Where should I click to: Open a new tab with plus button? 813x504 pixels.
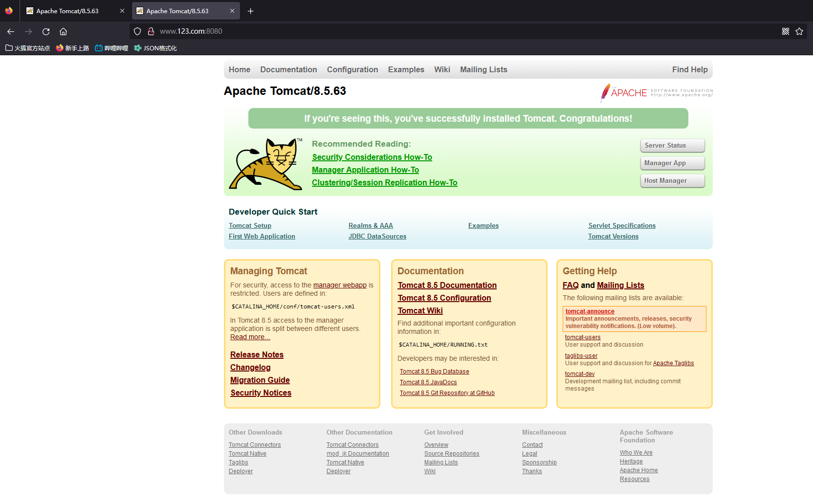click(x=250, y=11)
